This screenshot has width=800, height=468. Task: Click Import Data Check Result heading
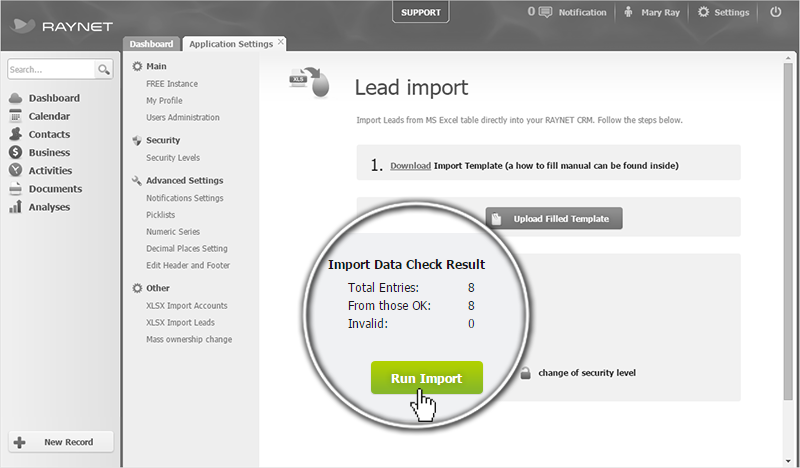406,264
